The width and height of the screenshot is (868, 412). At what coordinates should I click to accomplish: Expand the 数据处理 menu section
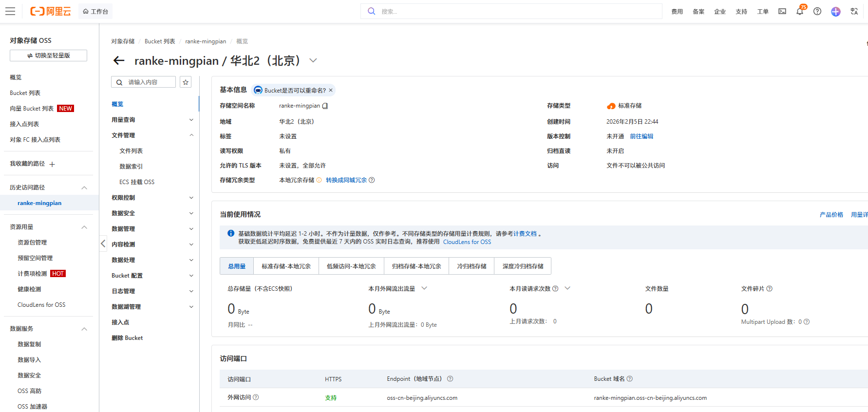coord(191,260)
